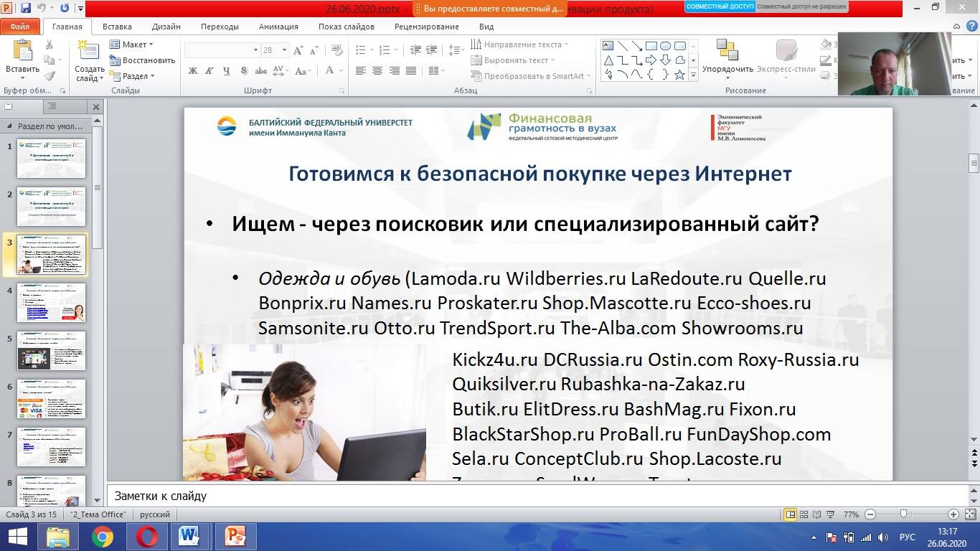The width and height of the screenshot is (980, 551).
Task: Click the Заметки к слайду notes field
Action: click(x=537, y=496)
